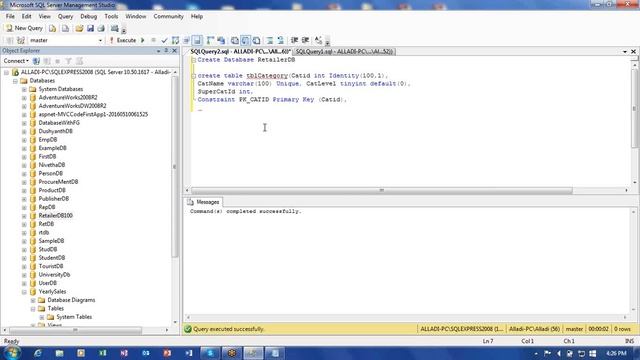Click the Disconnect icon in Object Explorer
Viewport: 640px width, 360px height.
[x=47, y=61]
